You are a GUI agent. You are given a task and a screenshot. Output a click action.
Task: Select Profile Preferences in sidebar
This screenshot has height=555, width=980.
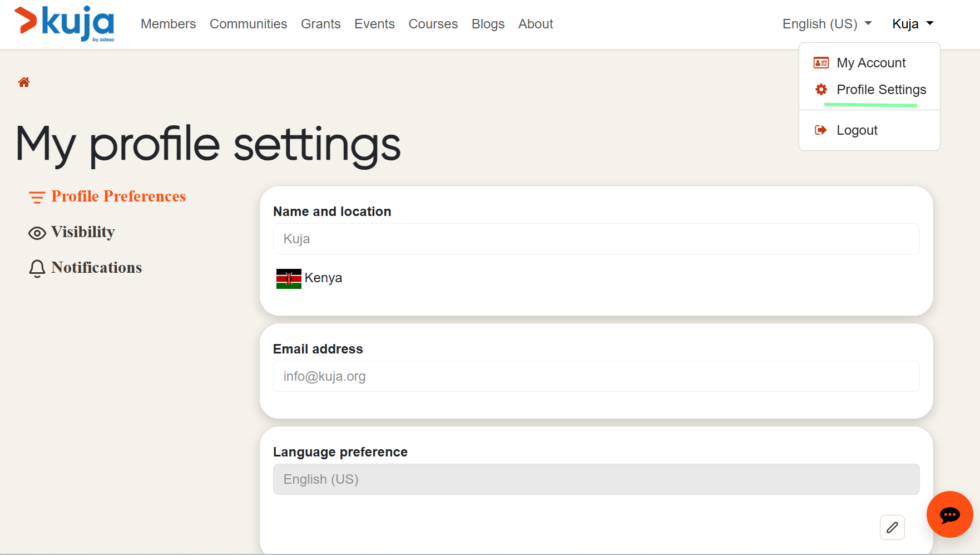(x=118, y=197)
